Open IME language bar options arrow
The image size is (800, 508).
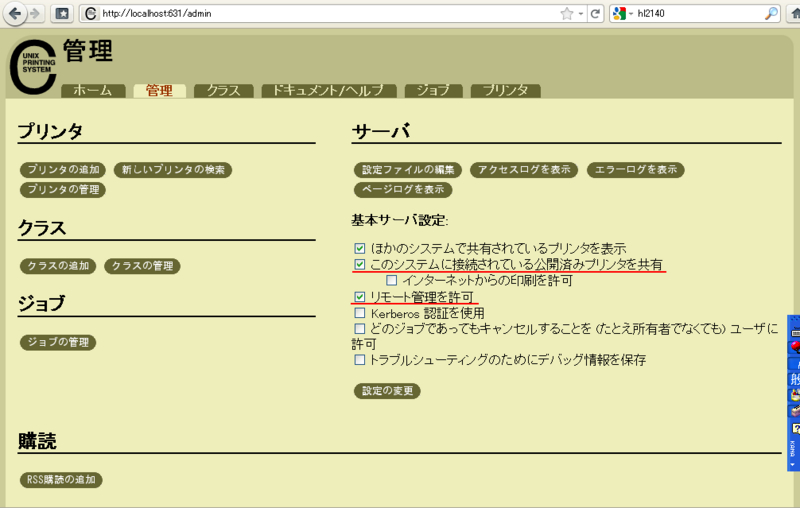point(792,465)
